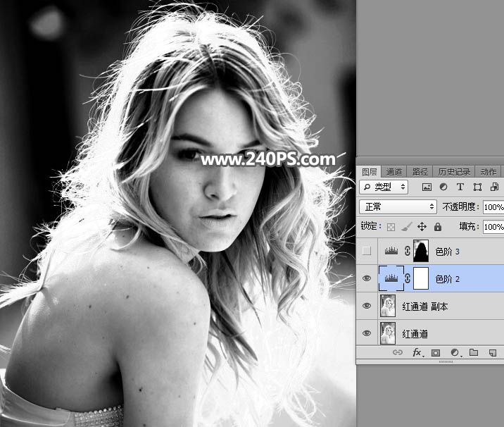The width and height of the screenshot is (504, 427).
Task: Toggle lock image pixels brush icon
Action: tap(407, 227)
